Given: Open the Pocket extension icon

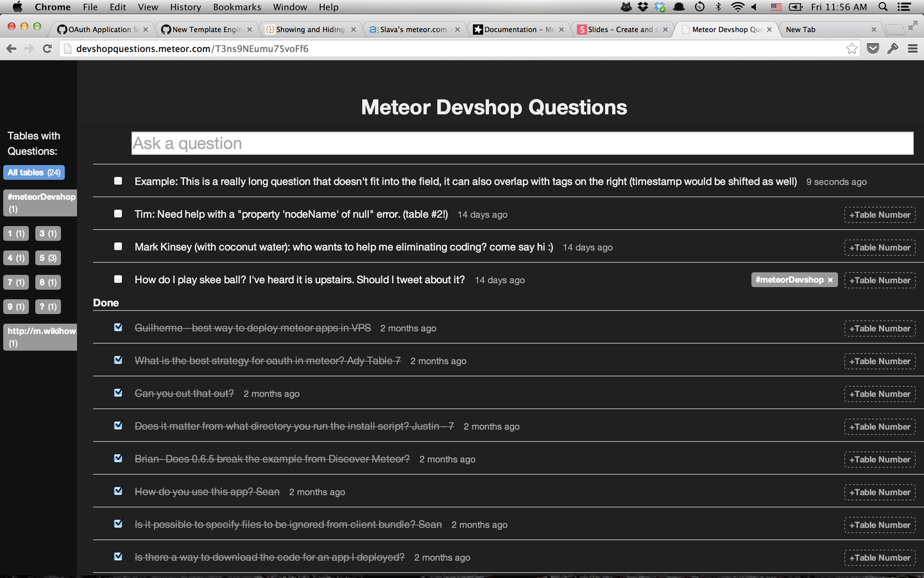Looking at the screenshot, I should (x=873, y=48).
